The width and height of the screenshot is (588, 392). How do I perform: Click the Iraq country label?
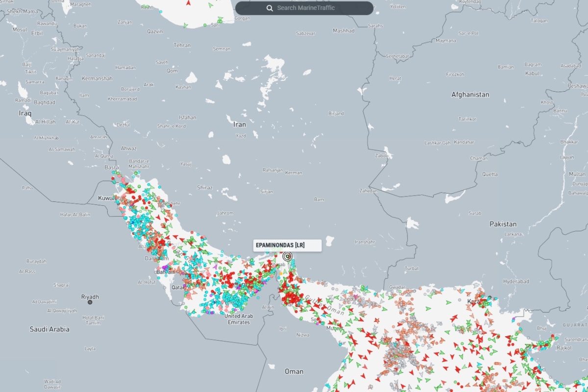pyautogui.click(x=25, y=113)
